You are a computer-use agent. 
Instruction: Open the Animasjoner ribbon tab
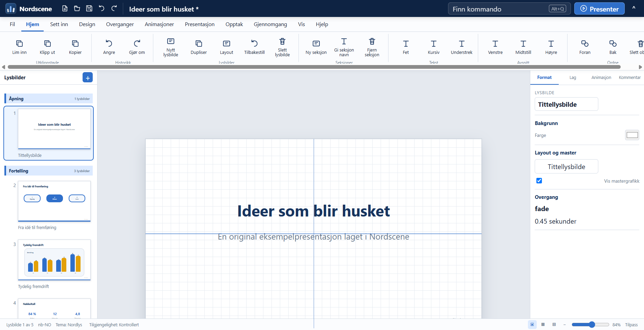159,24
